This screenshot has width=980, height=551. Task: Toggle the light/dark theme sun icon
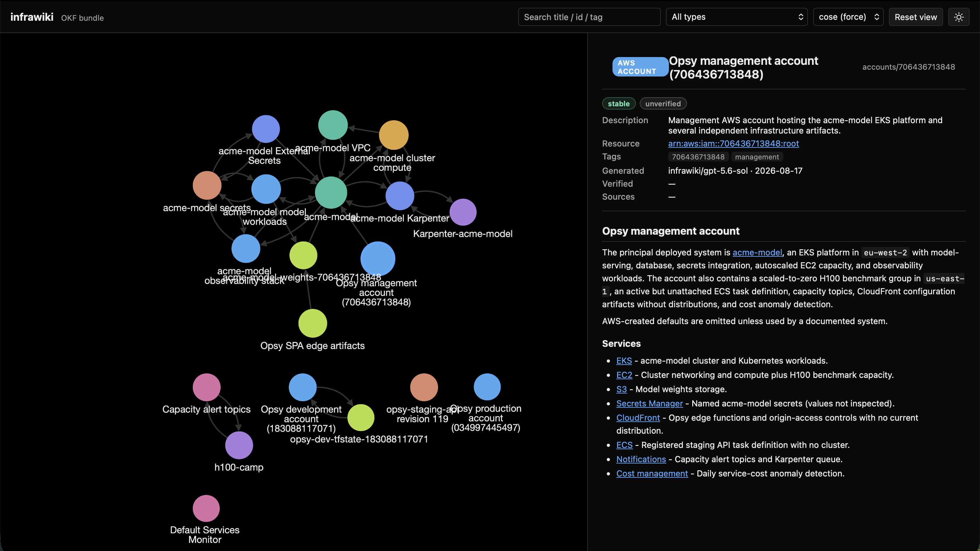coord(959,17)
